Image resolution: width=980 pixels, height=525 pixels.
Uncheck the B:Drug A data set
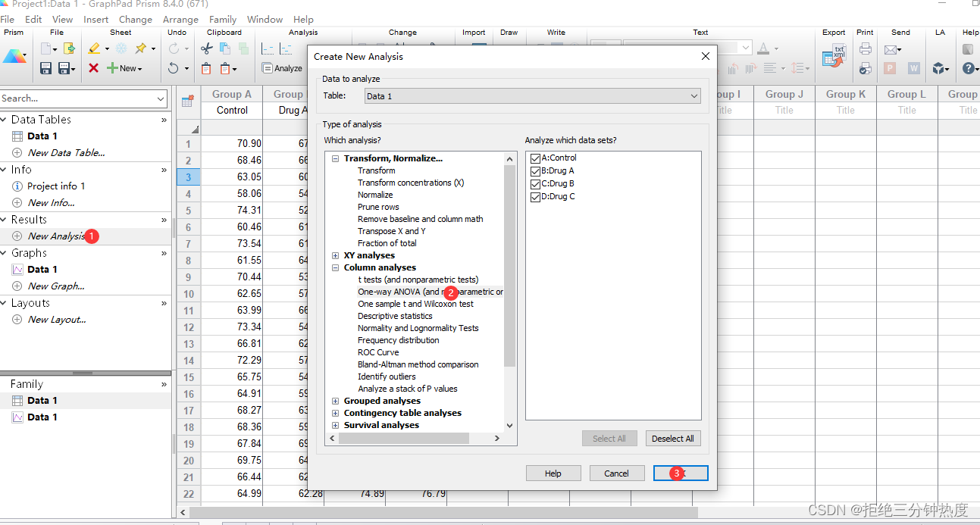(536, 170)
